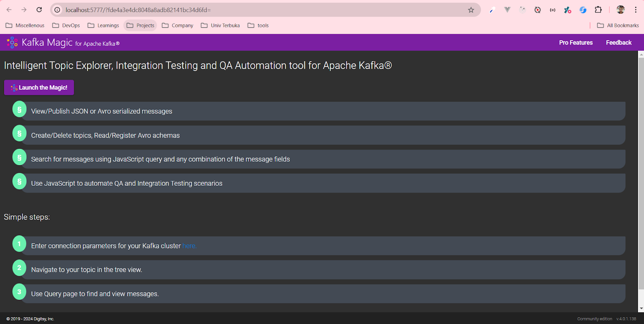The image size is (644, 324).
Task: Click 'Navigate to your topic in the tree view' text
Action: click(87, 270)
